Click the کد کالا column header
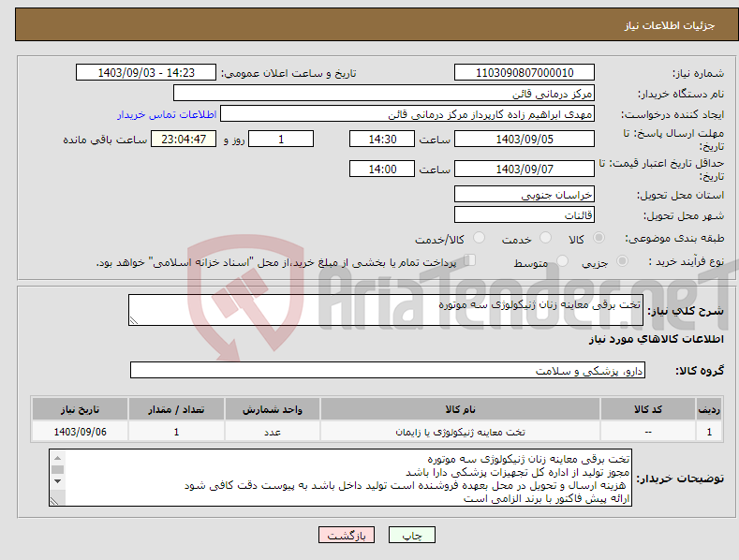The width and height of the screenshot is (739, 560). [647, 409]
